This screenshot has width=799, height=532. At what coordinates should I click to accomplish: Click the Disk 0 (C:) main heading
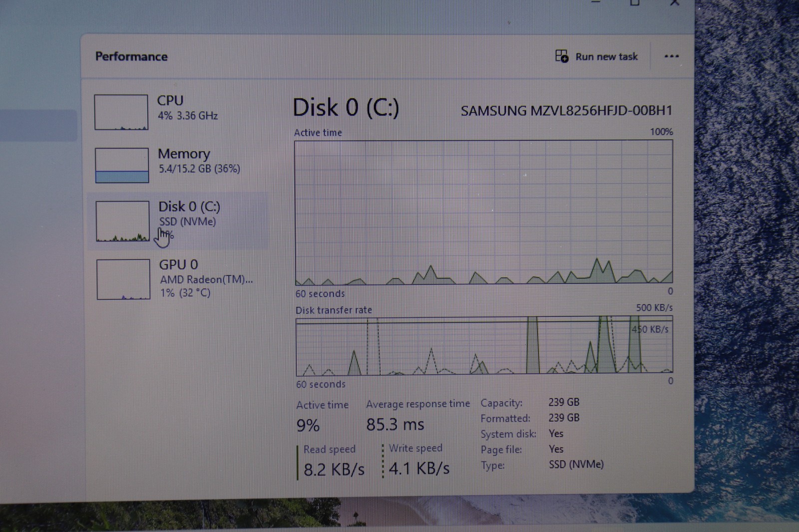coord(346,108)
